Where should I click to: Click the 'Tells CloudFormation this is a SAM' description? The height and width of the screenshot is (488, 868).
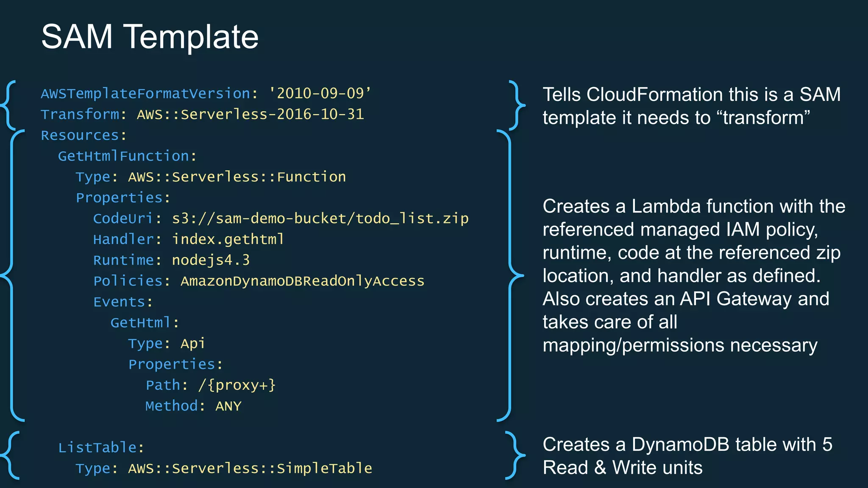(x=692, y=106)
